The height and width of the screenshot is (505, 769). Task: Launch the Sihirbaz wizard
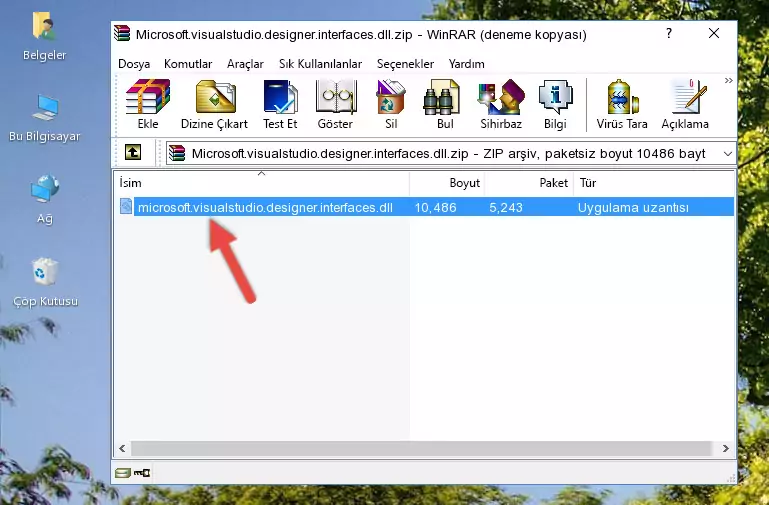click(501, 104)
